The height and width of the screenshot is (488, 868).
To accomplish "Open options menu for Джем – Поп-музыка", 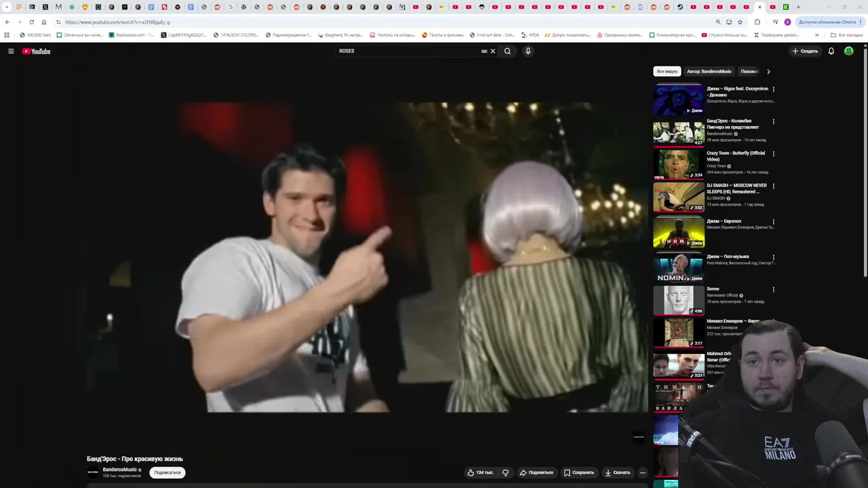I will 773,257.
